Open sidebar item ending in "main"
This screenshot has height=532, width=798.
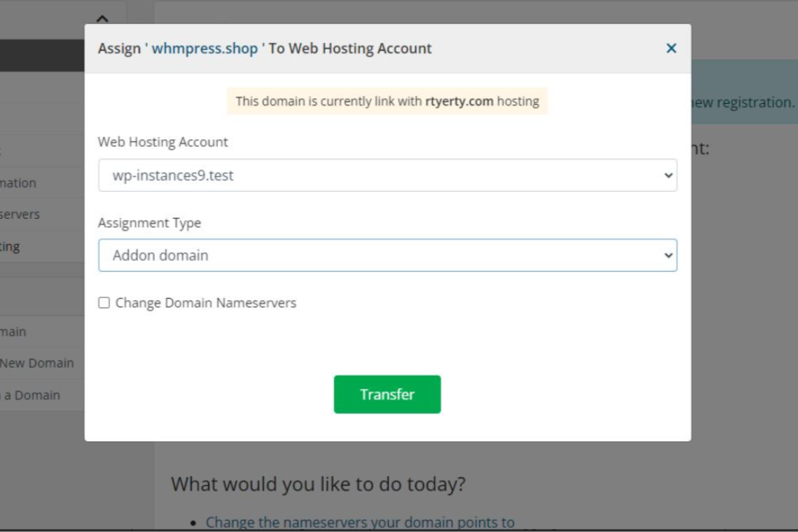13,332
